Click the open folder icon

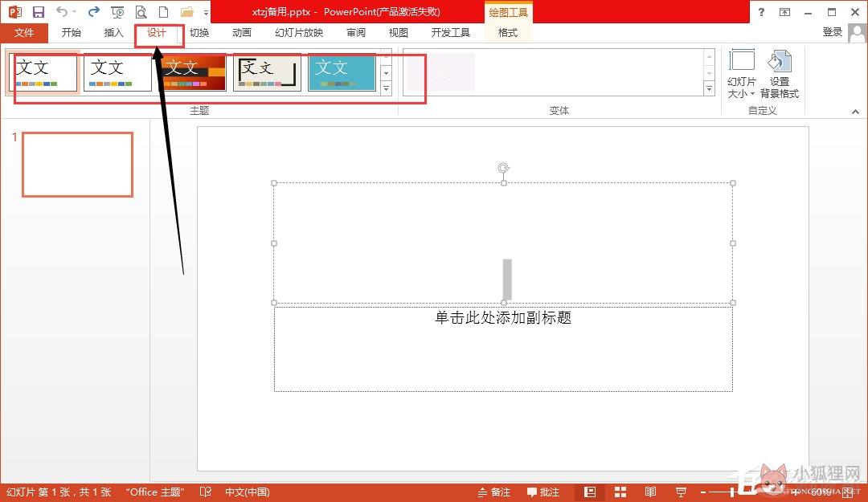187,11
